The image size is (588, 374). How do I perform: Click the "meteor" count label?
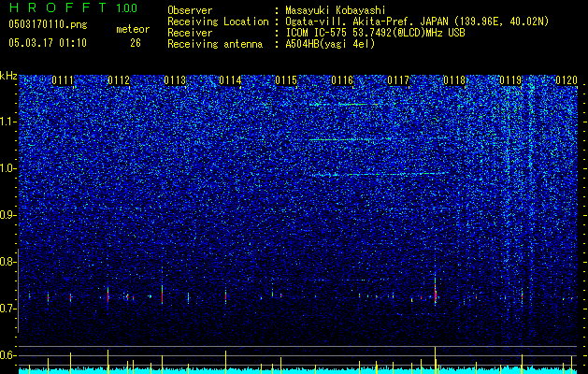[x=133, y=29]
